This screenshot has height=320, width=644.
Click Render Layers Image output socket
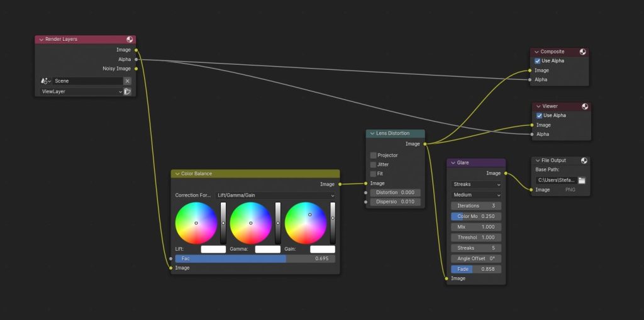pyautogui.click(x=136, y=50)
